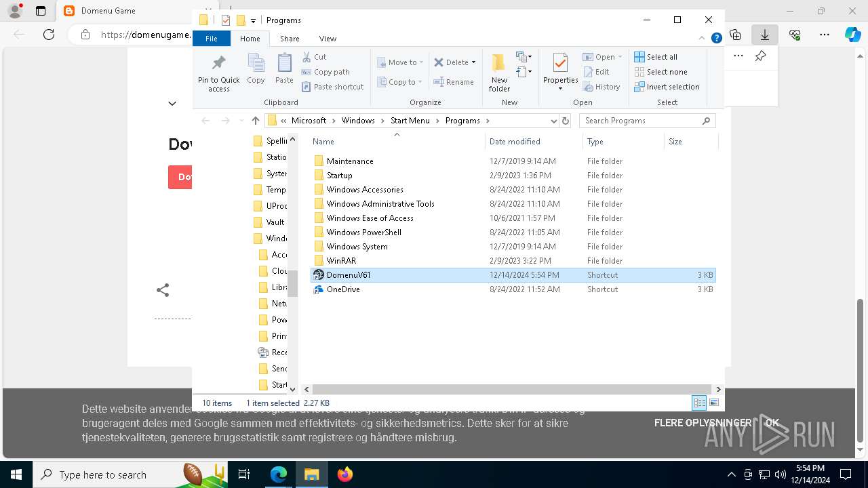This screenshot has width=868, height=488.
Task: Open Microsoft Edge from taskbar
Action: [x=279, y=474]
